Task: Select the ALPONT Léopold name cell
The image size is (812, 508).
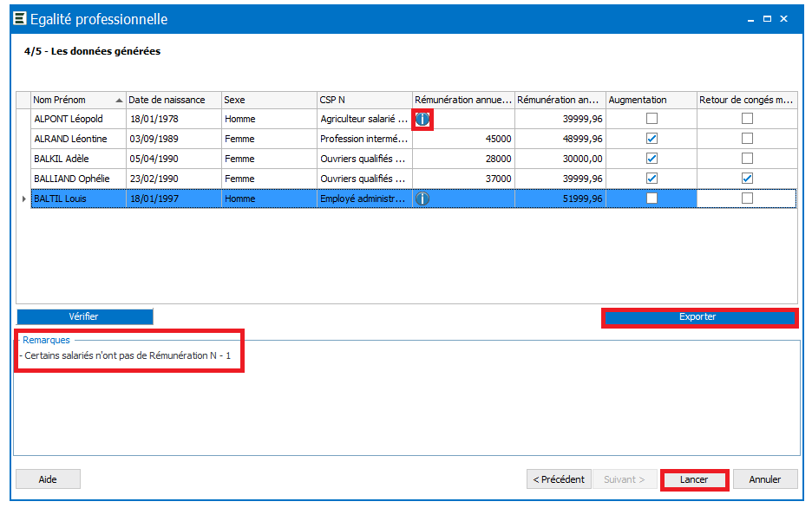Action: 79,119
